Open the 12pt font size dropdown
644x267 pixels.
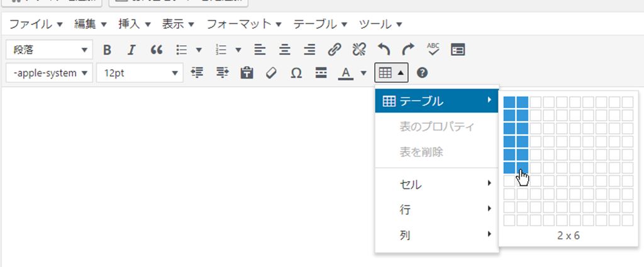tap(140, 73)
